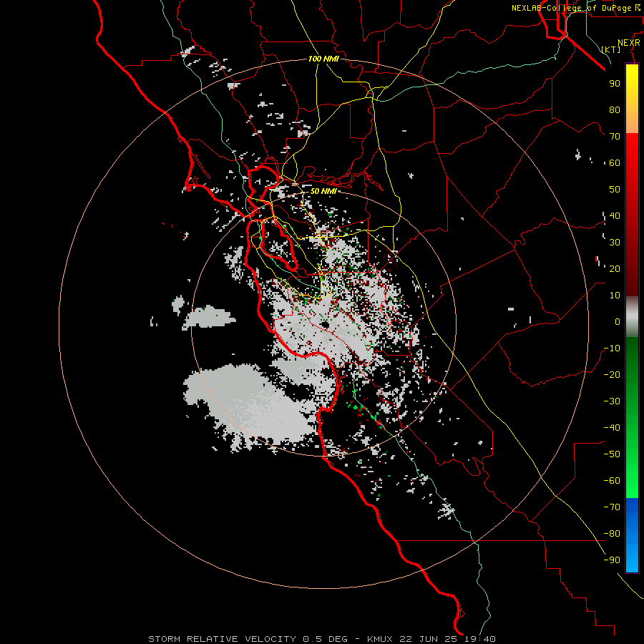Click the "40" scale value
The width and height of the screenshot is (644, 644).
pos(615,215)
